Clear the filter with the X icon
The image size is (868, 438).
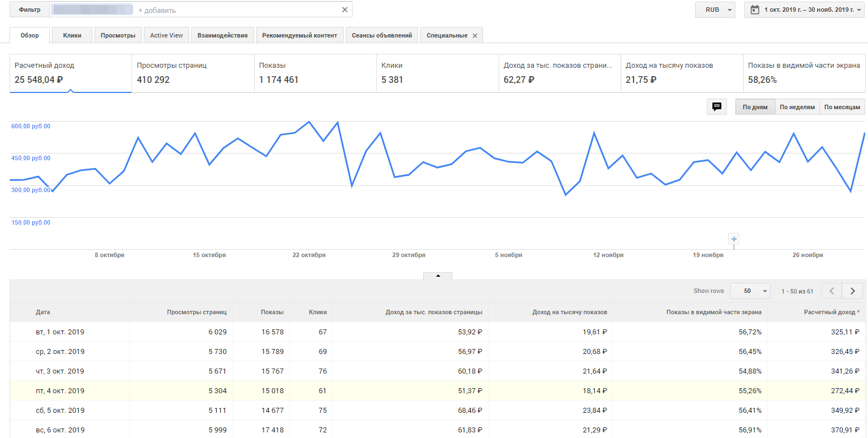[345, 10]
